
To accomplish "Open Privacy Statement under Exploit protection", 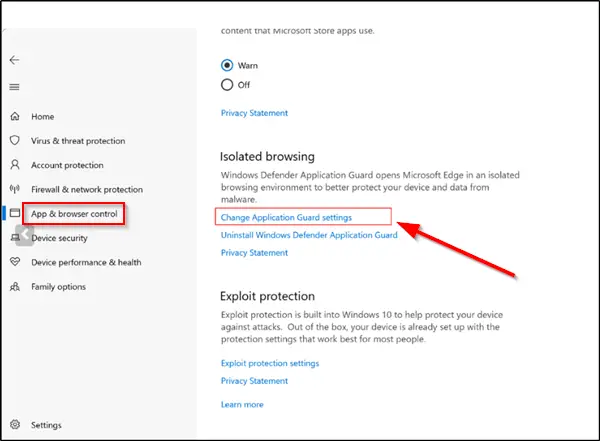I will (x=254, y=381).
